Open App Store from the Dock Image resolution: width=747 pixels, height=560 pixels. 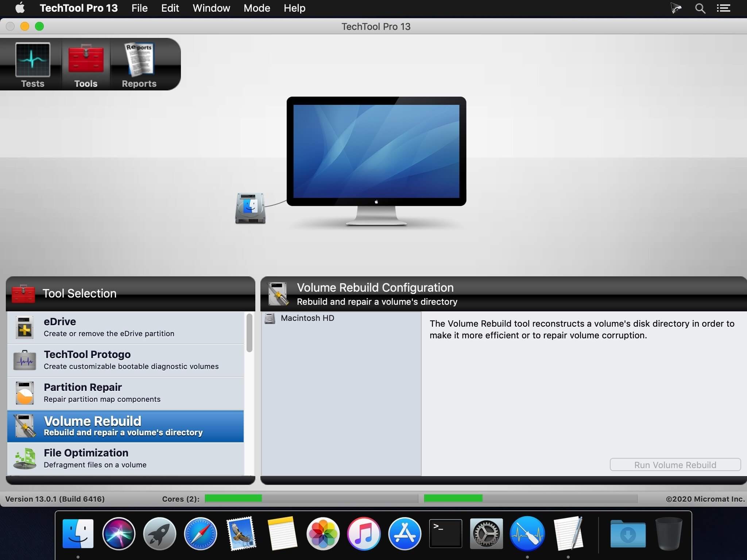click(x=405, y=534)
